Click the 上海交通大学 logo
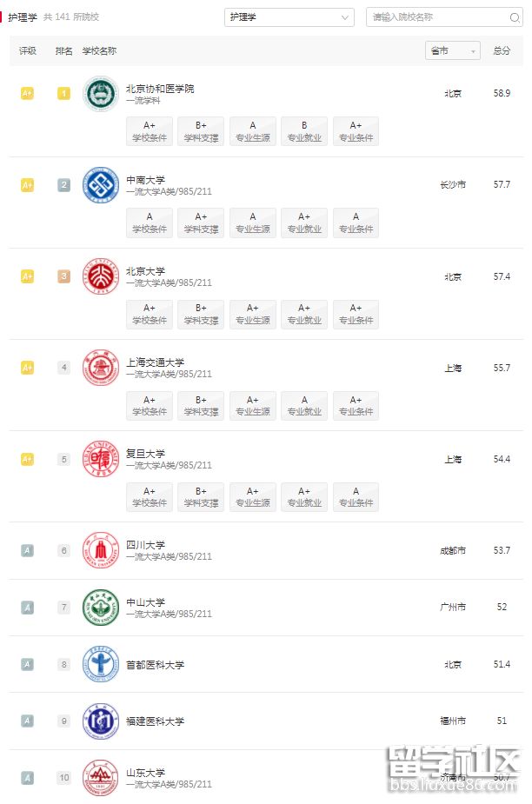Image resolution: width=532 pixels, height=804 pixels. (101, 368)
